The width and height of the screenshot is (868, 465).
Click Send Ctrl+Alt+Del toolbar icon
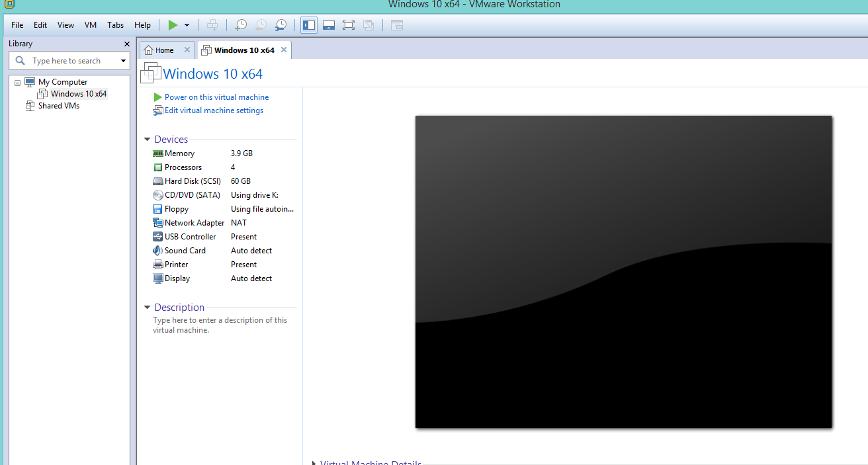pos(212,25)
